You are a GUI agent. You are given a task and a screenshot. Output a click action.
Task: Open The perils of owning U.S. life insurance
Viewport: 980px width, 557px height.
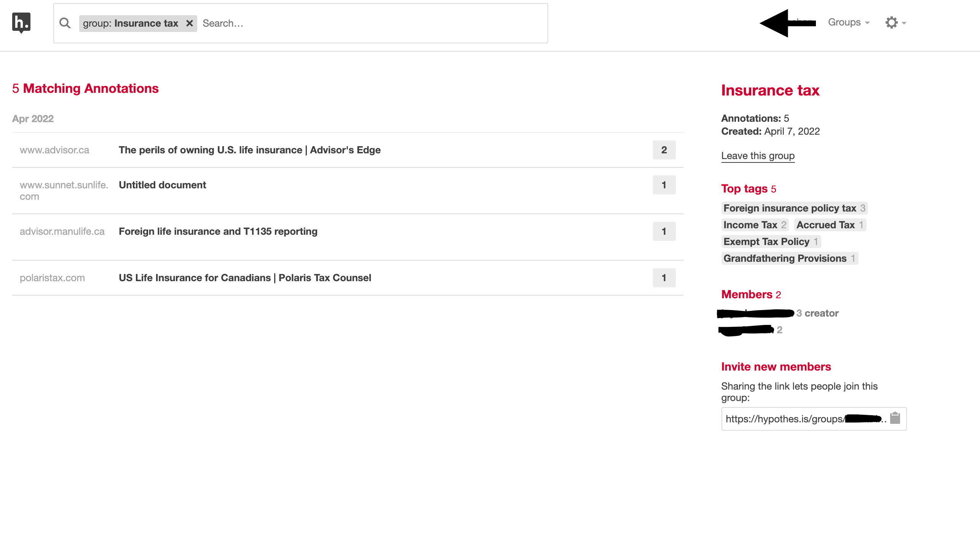250,150
